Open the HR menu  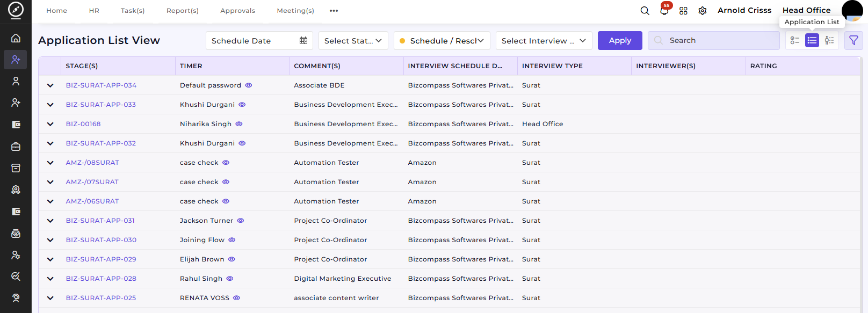coord(94,11)
